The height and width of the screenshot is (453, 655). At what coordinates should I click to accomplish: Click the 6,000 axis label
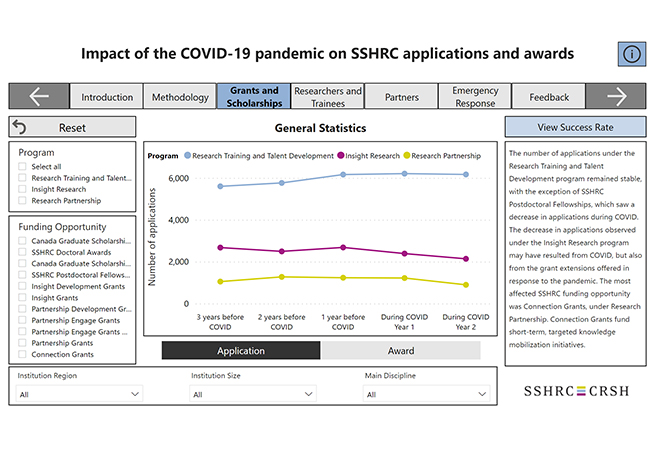coord(178,178)
